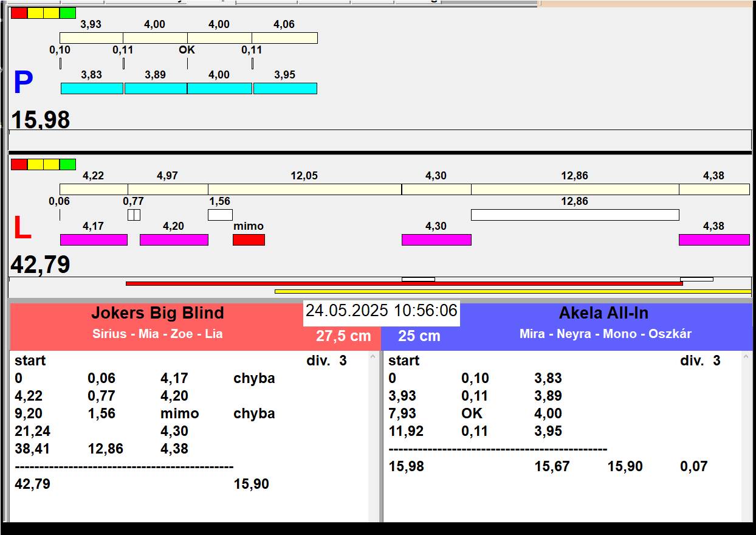Select the magenta bar labeled 4,17

(94, 240)
